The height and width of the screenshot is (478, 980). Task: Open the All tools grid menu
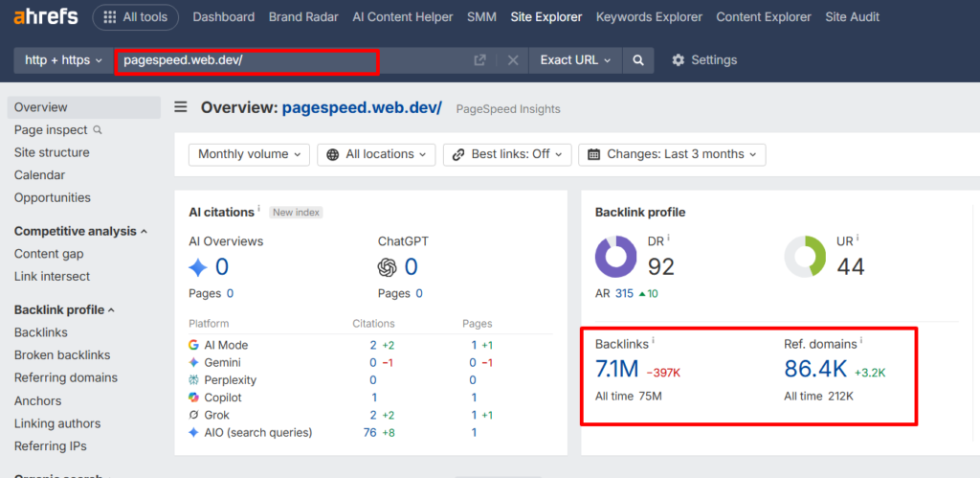point(136,17)
